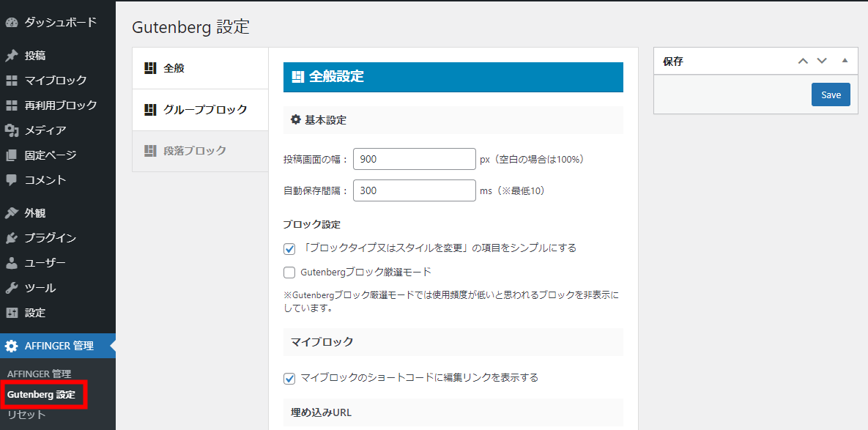Move 保存 panel down with down chevron
Screen dimensions: 868x430
coord(822,61)
